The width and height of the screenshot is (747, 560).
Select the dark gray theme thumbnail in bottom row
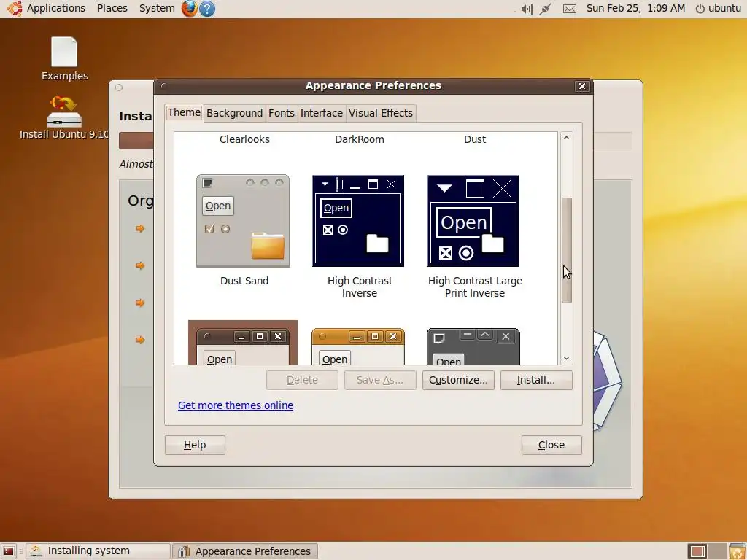473,346
